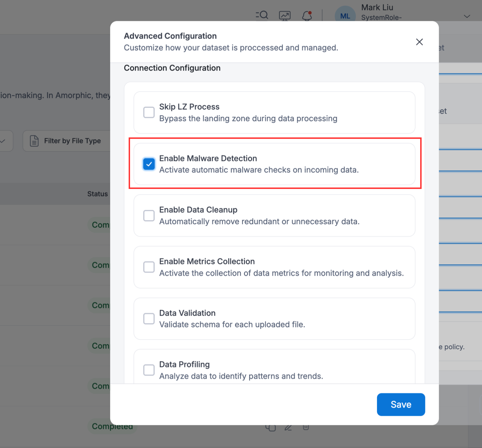The height and width of the screenshot is (448, 482).
Task: Click the Mark Liu username text
Action: click(x=377, y=7)
